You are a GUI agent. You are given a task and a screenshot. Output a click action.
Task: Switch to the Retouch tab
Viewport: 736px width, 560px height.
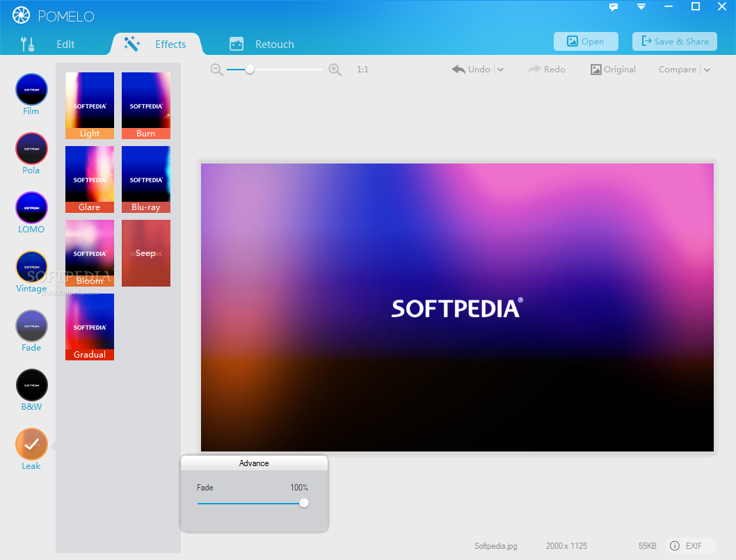click(275, 44)
